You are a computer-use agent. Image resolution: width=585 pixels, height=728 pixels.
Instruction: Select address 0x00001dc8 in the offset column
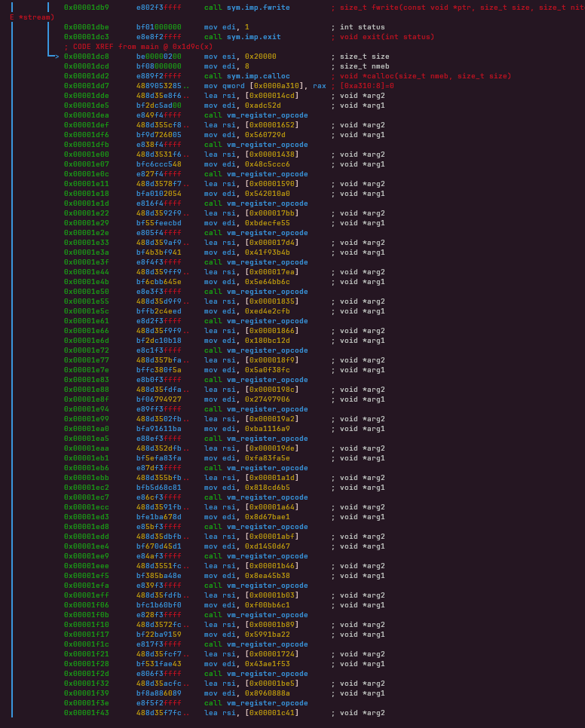pyautogui.click(x=86, y=56)
